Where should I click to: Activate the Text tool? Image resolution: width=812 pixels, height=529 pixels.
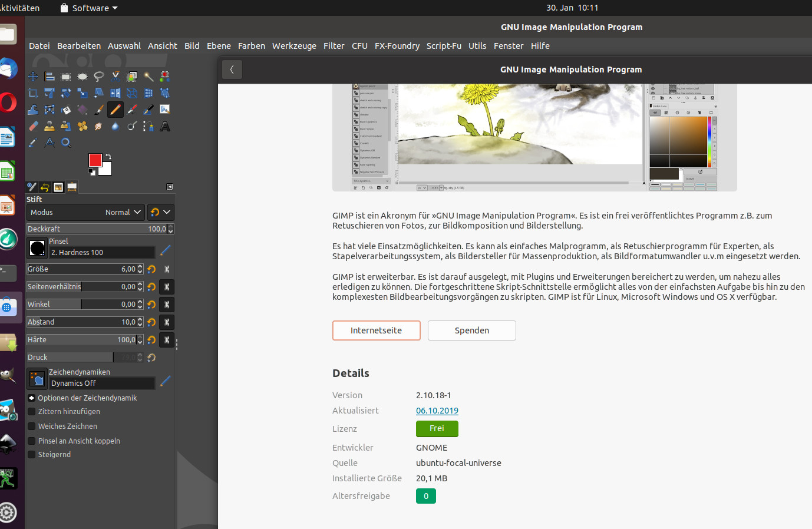(165, 126)
